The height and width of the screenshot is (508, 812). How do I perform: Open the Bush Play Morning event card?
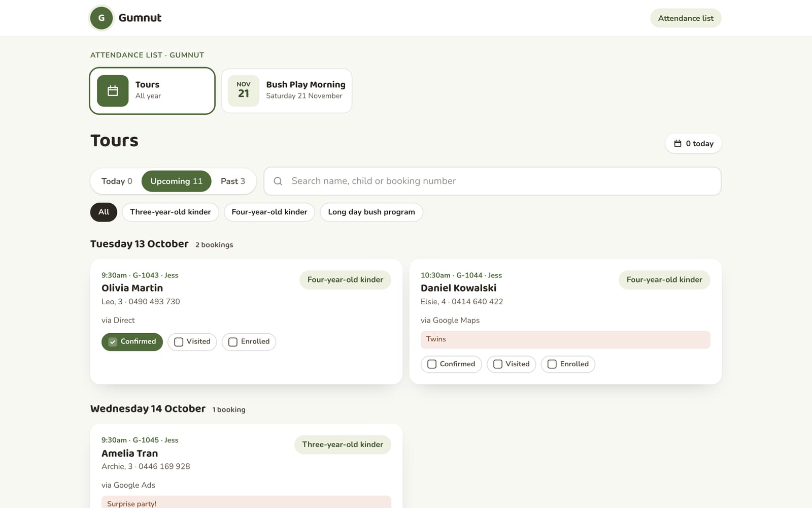tap(287, 91)
